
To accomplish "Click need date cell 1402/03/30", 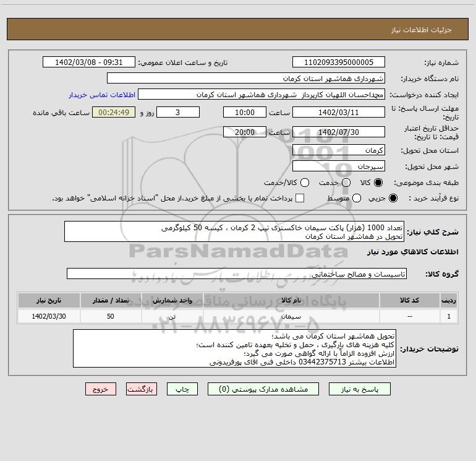I will tap(49, 317).
